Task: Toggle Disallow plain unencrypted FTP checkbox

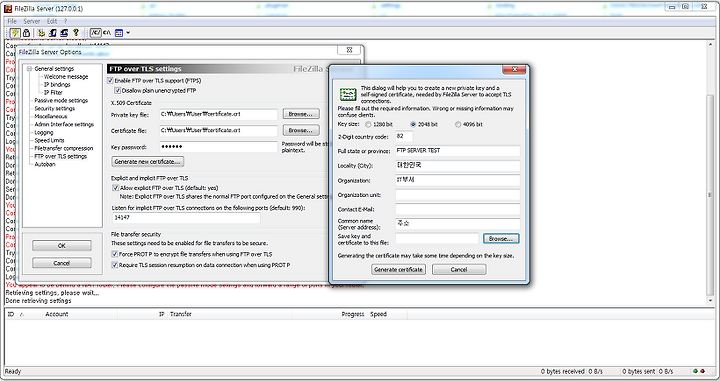Action: (x=118, y=90)
